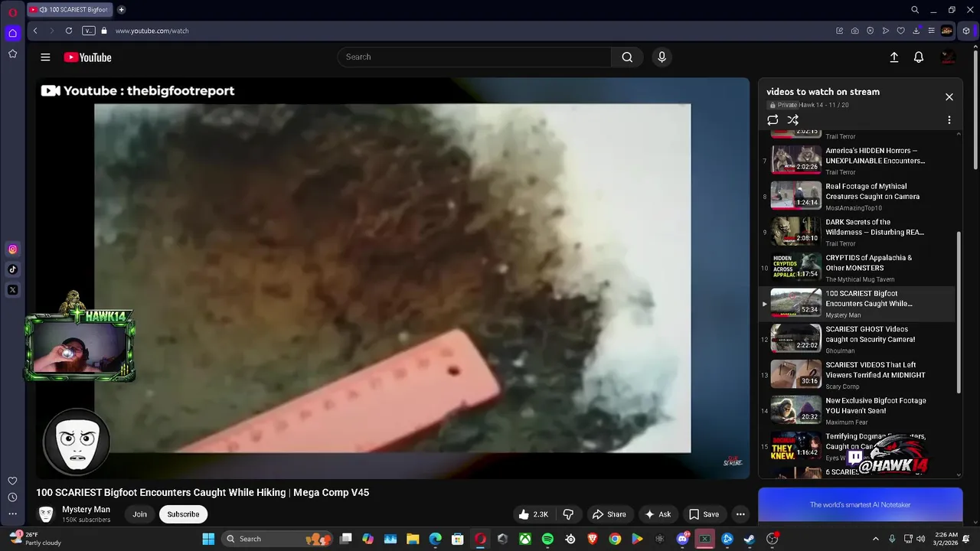
Task: Toggle shuffle playlist icon
Action: point(793,120)
